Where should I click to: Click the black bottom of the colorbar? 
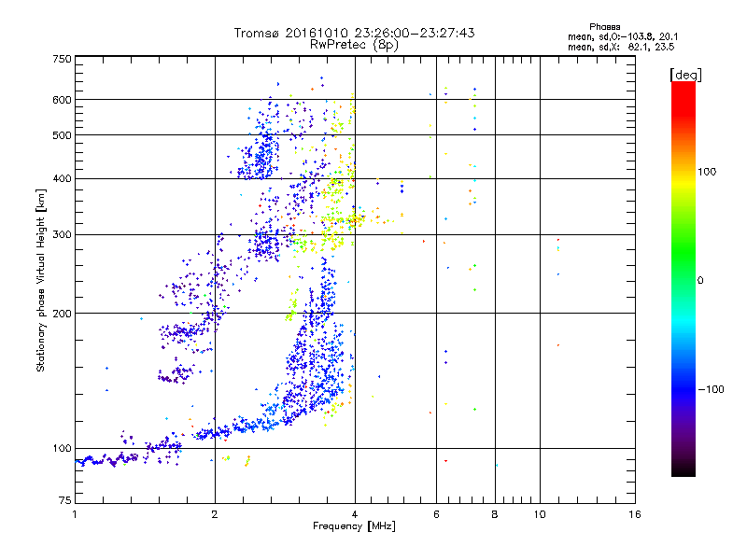tap(684, 472)
